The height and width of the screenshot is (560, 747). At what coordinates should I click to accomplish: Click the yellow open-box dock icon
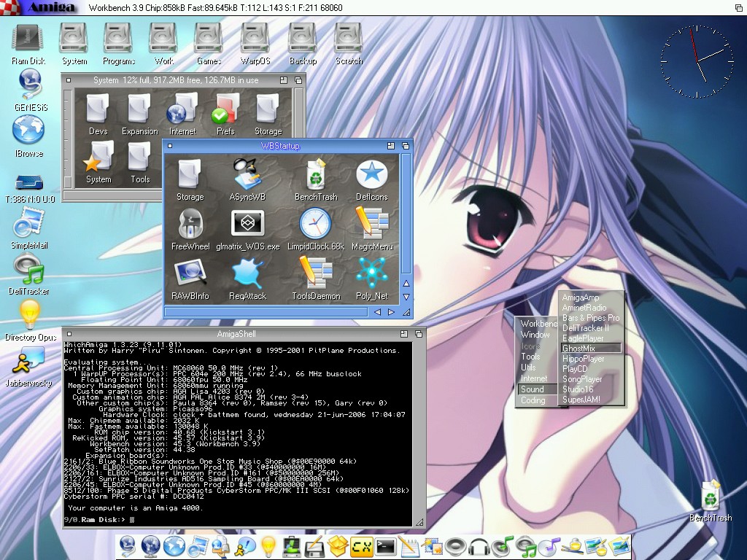click(338, 547)
